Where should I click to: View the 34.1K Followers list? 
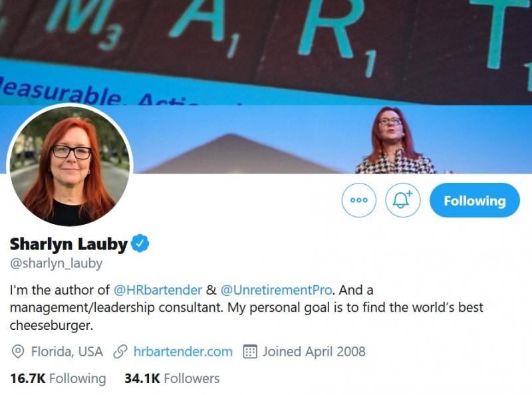pyautogui.click(x=172, y=378)
